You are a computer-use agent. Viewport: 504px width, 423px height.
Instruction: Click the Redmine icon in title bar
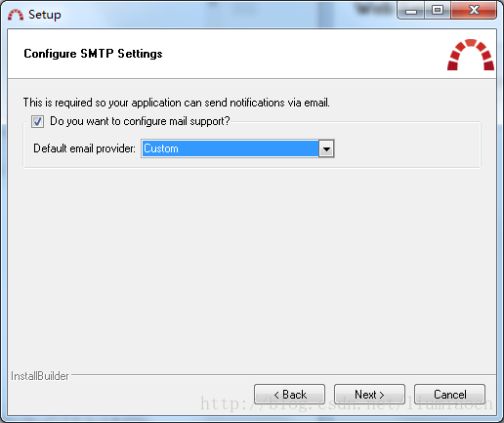point(16,15)
